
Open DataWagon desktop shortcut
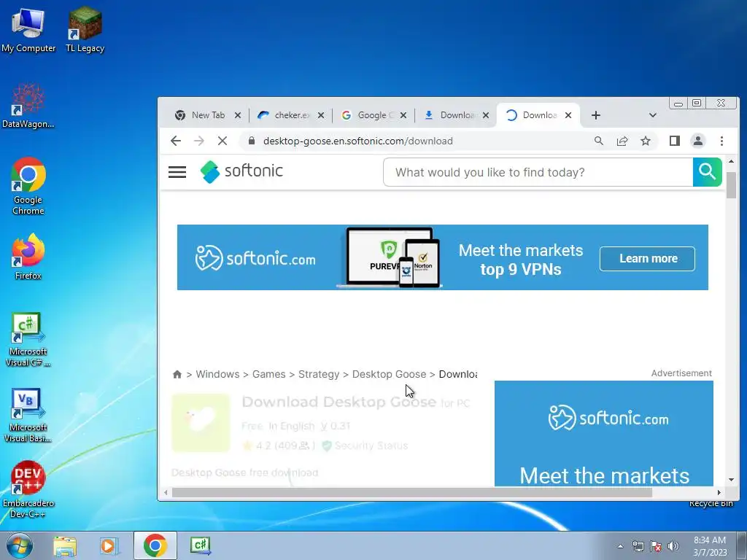pos(28,106)
